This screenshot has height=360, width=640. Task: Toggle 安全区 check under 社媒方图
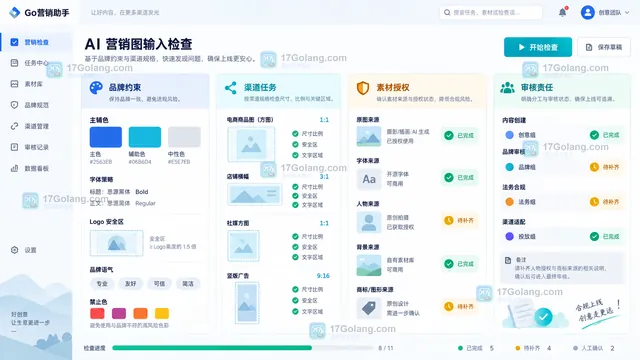pyautogui.click(x=295, y=247)
